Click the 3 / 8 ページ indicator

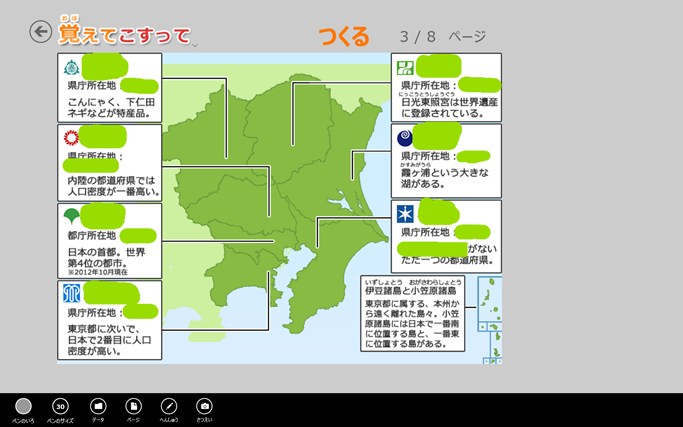coord(442,37)
